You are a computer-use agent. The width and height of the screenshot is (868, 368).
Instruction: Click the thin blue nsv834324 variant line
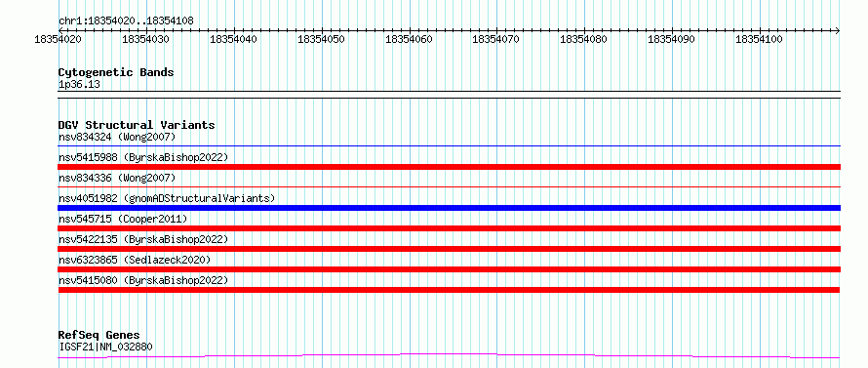click(x=449, y=145)
